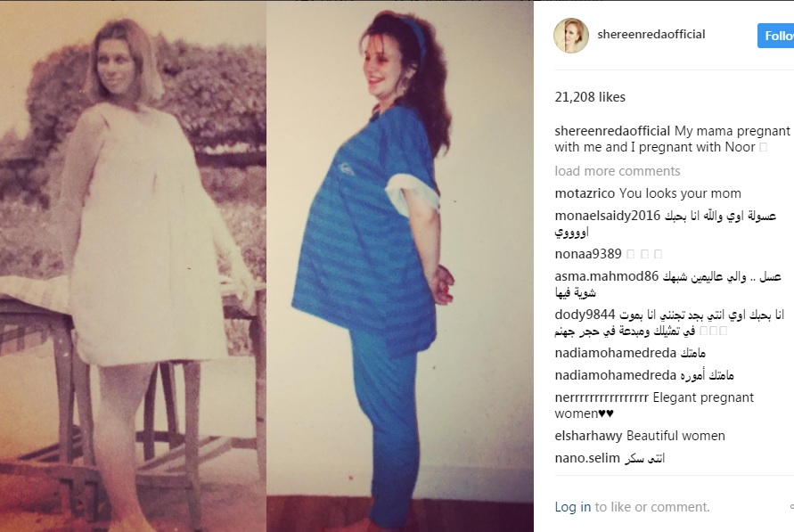Open motazrico commenter profile
794x532 pixels.
[x=585, y=193]
